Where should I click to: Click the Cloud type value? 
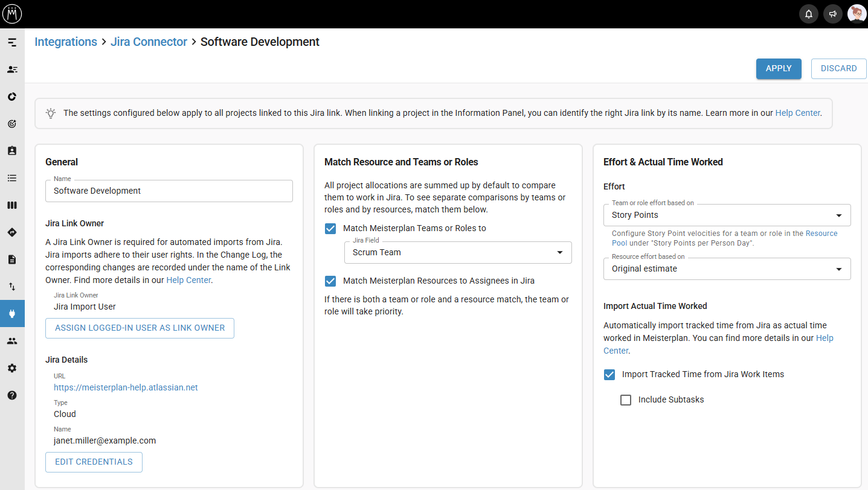point(65,414)
